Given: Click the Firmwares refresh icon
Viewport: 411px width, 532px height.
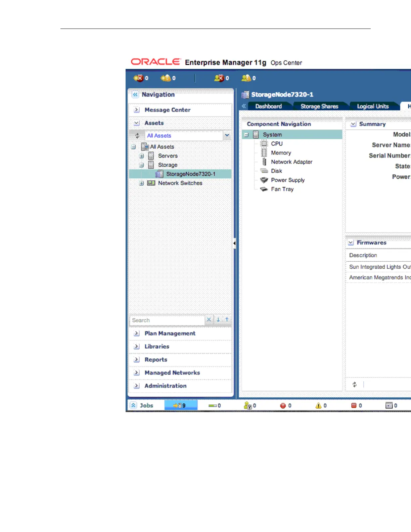Looking at the screenshot, I should pyautogui.click(x=355, y=385).
